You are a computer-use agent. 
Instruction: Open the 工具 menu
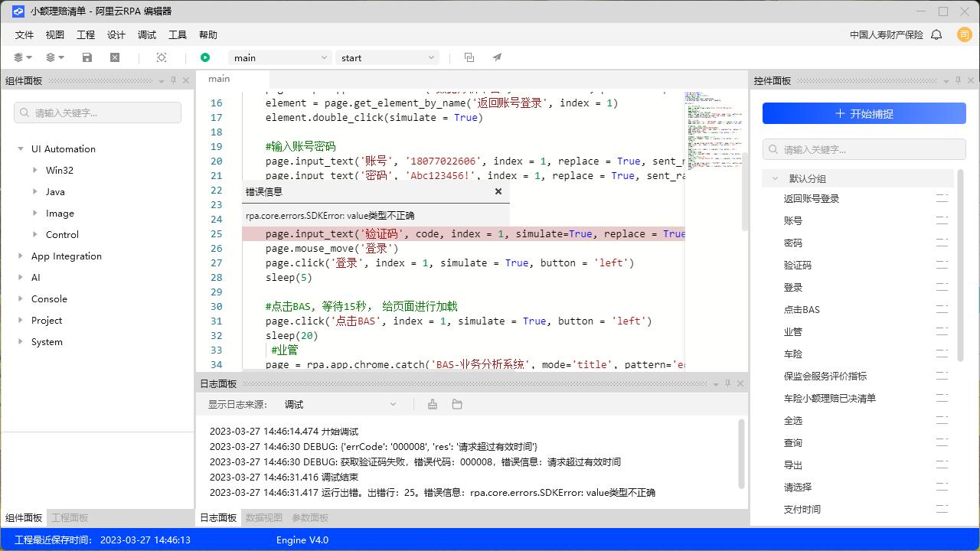pos(178,35)
